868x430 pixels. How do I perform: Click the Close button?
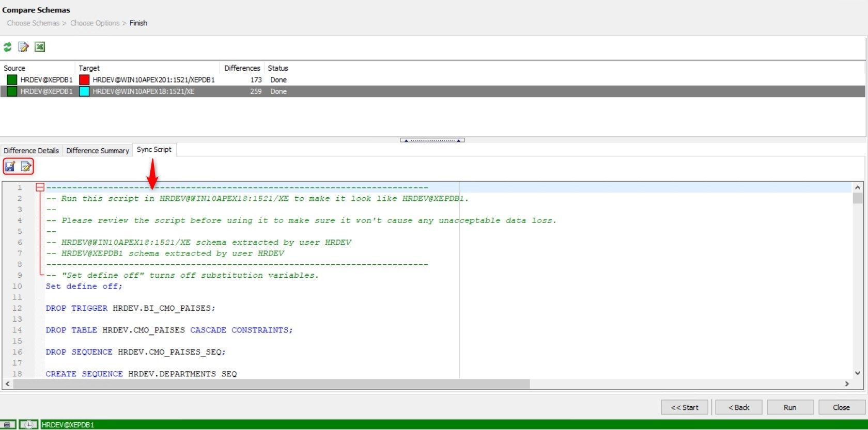pos(841,407)
